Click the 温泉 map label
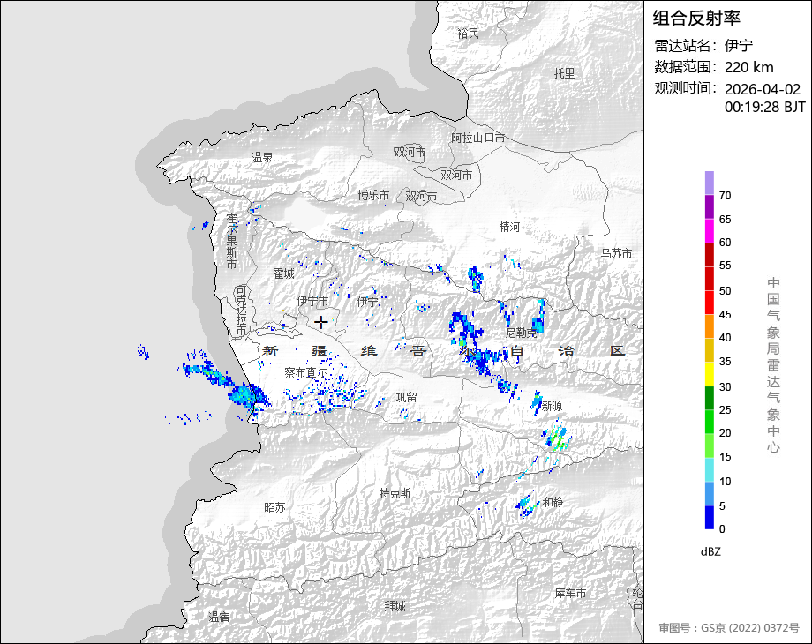Screen dimensions: 812x644 [x=262, y=157]
